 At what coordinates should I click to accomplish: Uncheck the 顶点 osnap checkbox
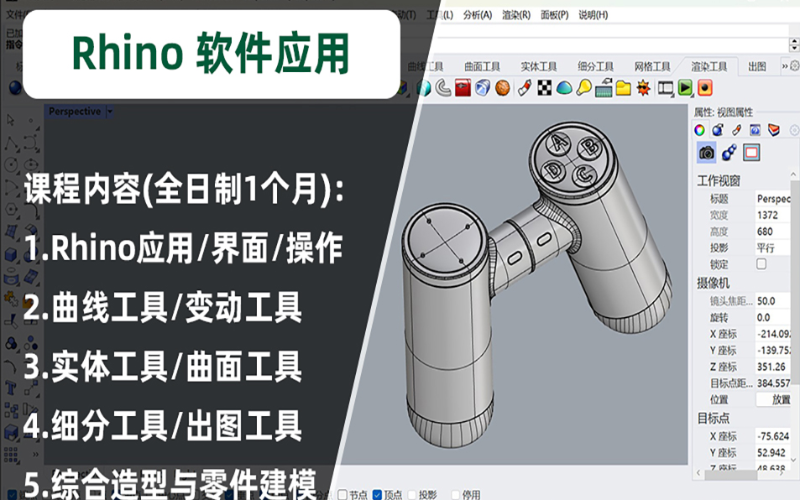point(377,494)
